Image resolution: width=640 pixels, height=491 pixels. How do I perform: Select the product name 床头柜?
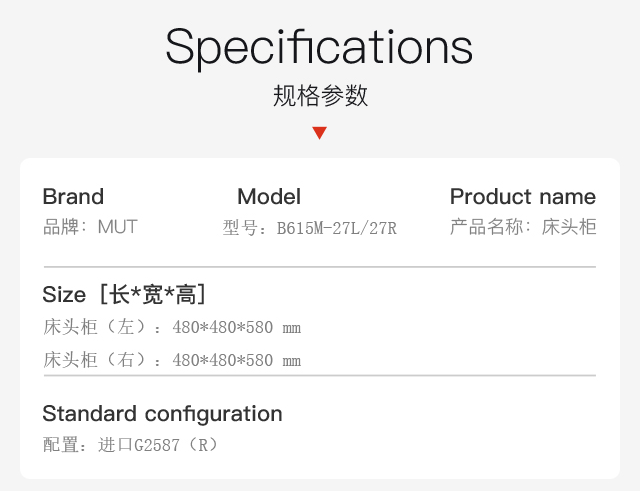(x=569, y=227)
